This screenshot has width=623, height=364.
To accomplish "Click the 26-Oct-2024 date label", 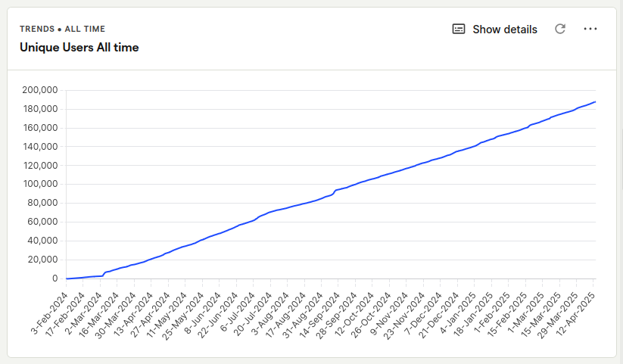I will pyautogui.click(x=370, y=315).
